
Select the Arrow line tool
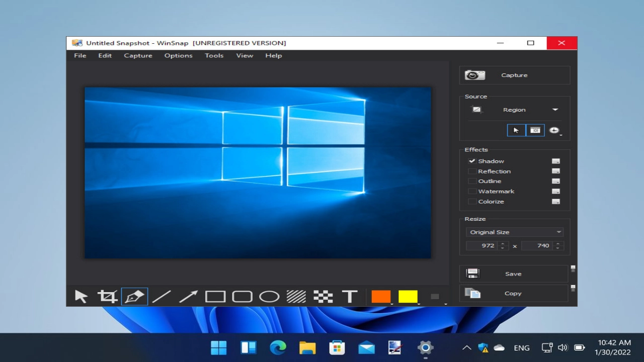[188, 297]
